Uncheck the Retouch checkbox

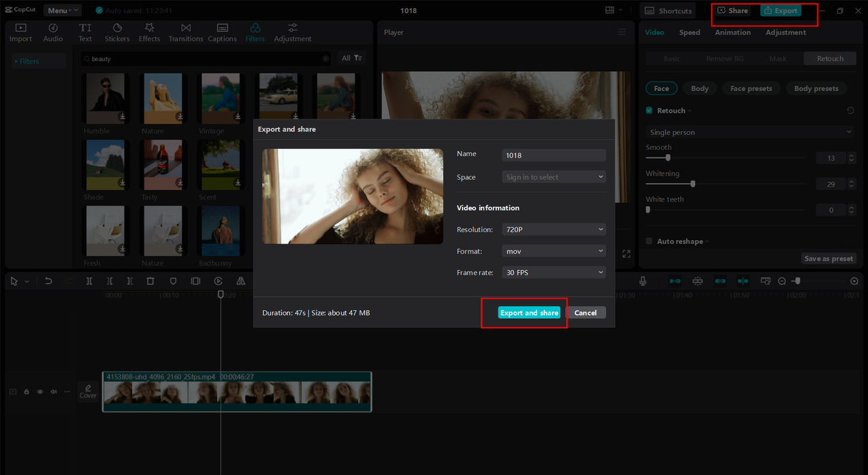pos(649,111)
